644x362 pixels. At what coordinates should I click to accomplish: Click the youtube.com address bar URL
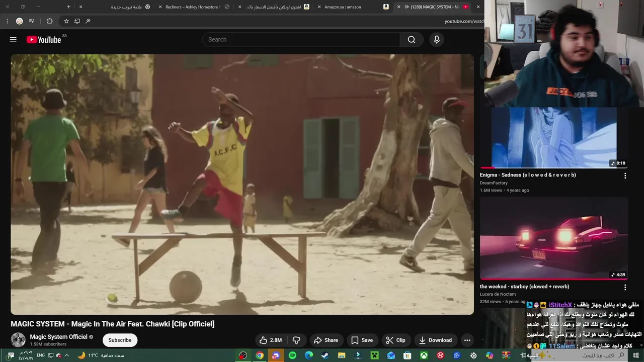464,21
